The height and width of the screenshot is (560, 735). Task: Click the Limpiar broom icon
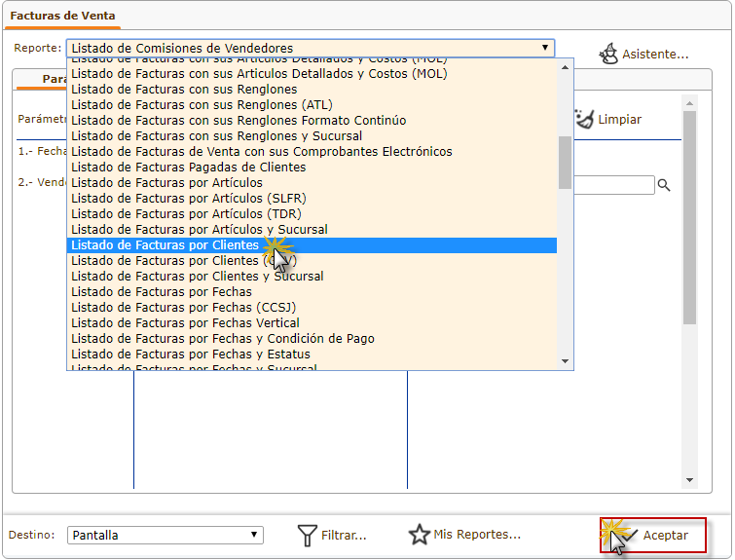[584, 119]
